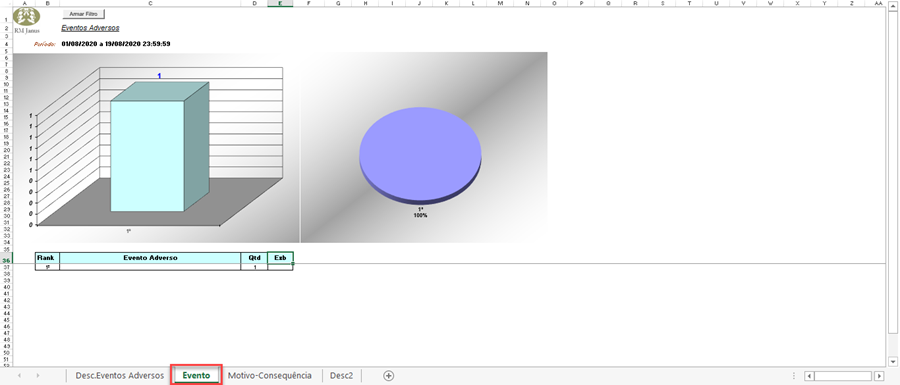The image size is (900, 385).
Task: Click the RM Janus logo image
Action: 26,20
